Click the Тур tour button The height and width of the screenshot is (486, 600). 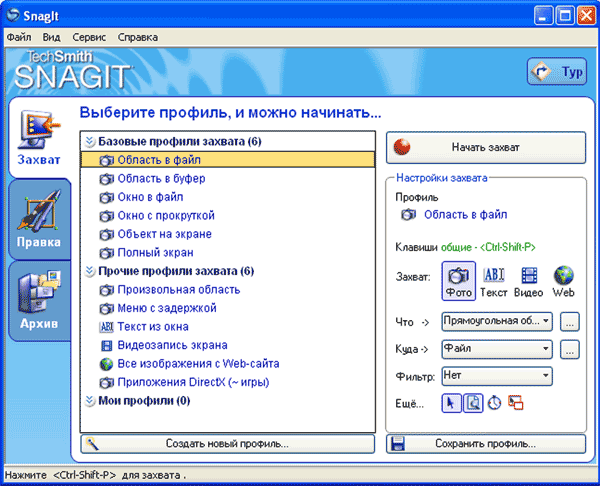(556, 71)
